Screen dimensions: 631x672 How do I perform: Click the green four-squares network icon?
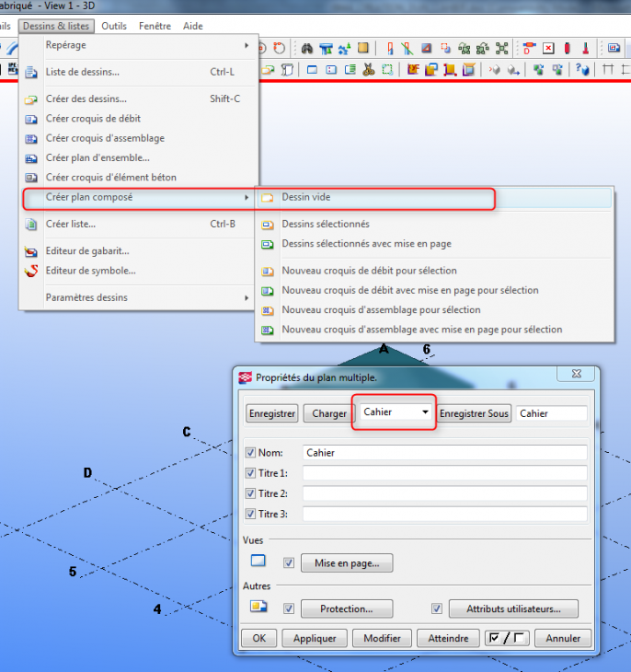(x=501, y=48)
